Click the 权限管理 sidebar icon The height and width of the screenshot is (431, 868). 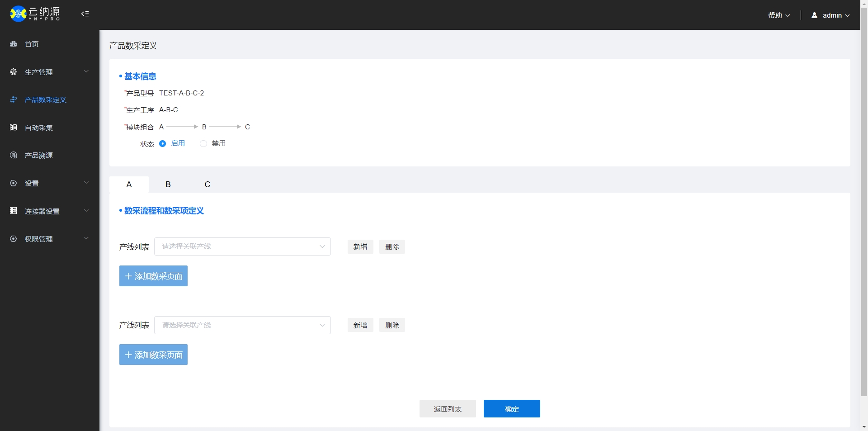14,239
